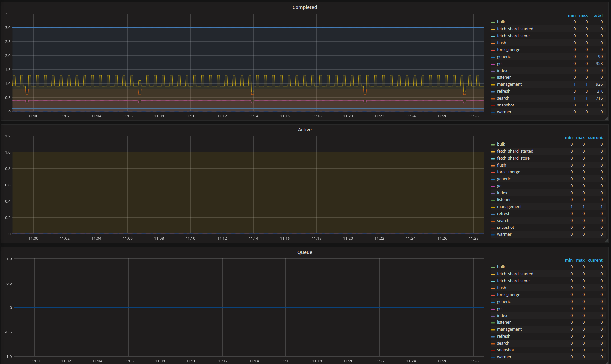Sort Completed legend by total column
The width and height of the screenshot is (611, 364).
point(597,15)
